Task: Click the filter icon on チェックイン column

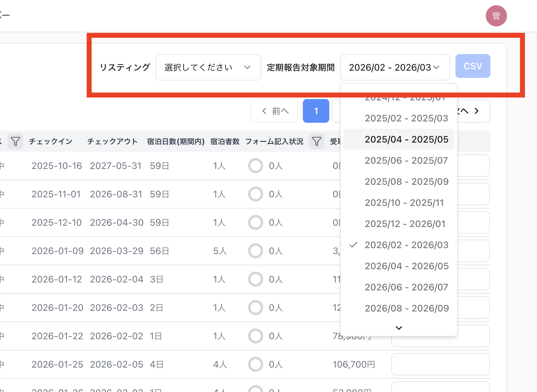Action: pyautogui.click(x=16, y=141)
